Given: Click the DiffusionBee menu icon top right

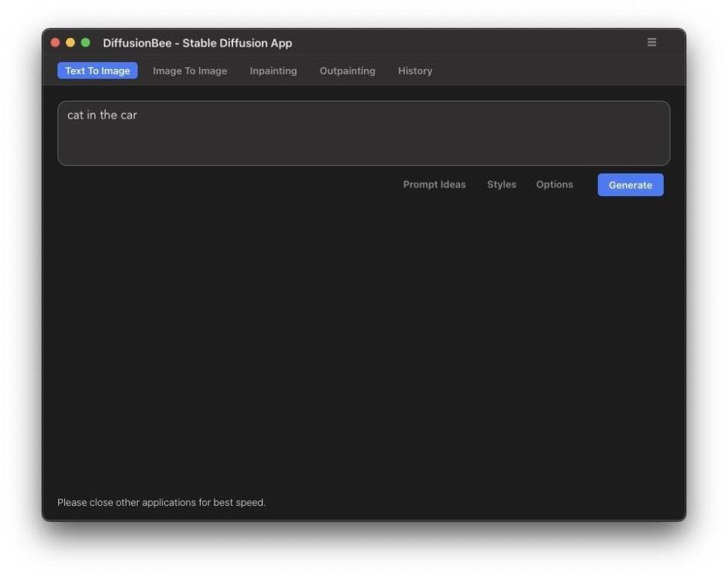Looking at the screenshot, I should pos(651,43).
